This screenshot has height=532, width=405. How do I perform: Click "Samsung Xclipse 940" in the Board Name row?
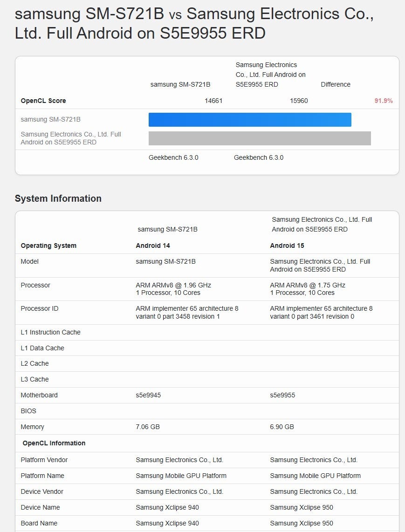click(167, 523)
